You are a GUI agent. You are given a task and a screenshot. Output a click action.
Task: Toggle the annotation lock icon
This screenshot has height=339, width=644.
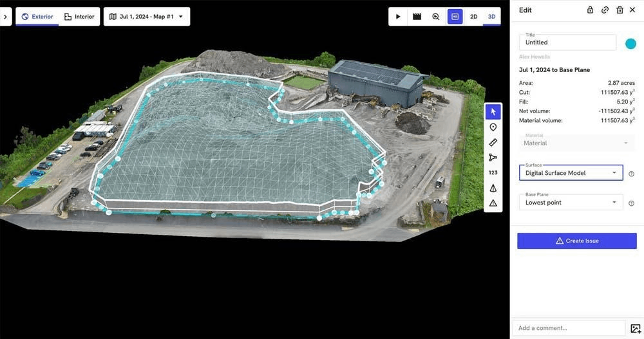[x=591, y=10]
